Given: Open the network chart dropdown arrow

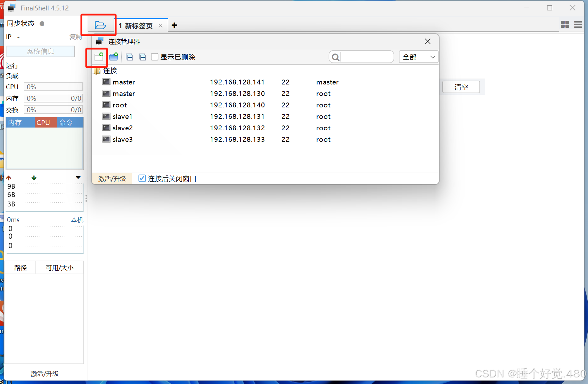Looking at the screenshot, I should click(78, 177).
